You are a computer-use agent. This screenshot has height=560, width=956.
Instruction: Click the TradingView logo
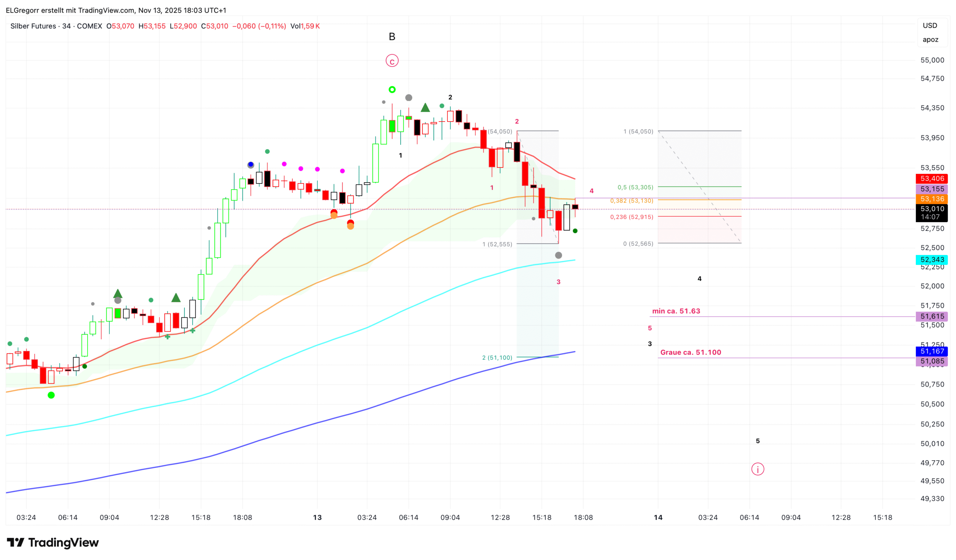click(53, 542)
